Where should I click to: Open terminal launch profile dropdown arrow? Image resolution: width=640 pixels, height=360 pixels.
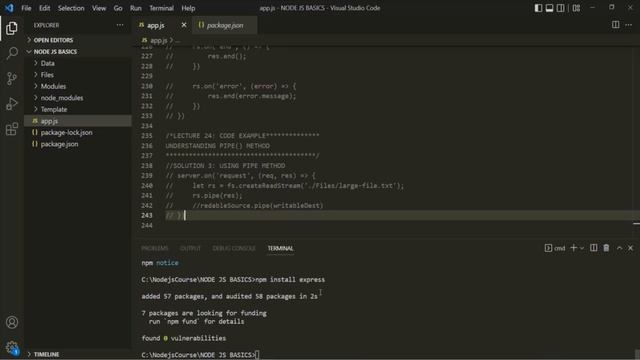[x=582, y=248]
